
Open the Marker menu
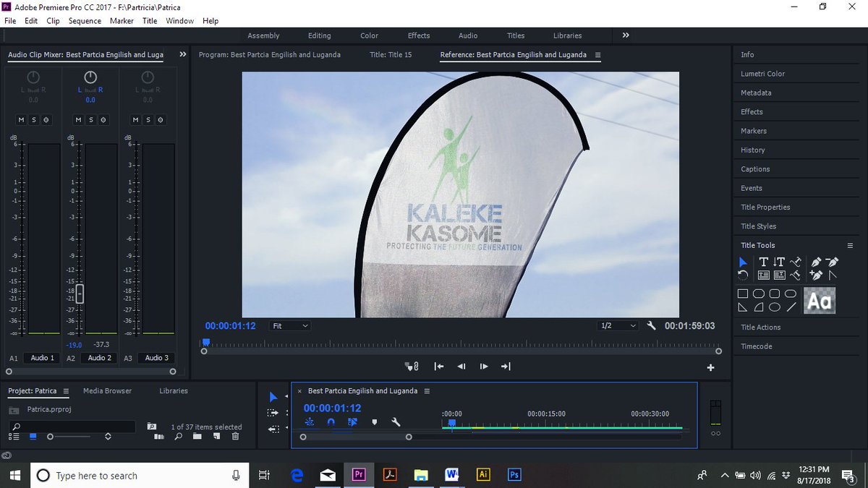click(122, 21)
